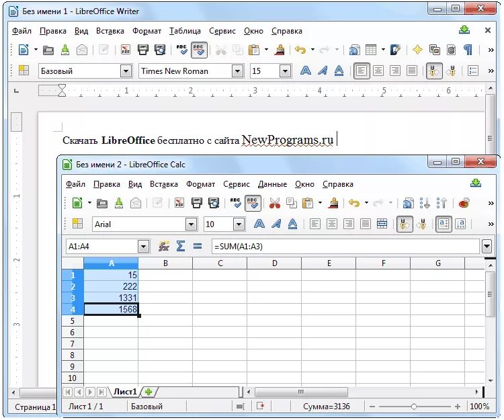Click Save icon in Writer toolbar
Image resolution: width=504 pixels, height=420 pixels.
65,50
